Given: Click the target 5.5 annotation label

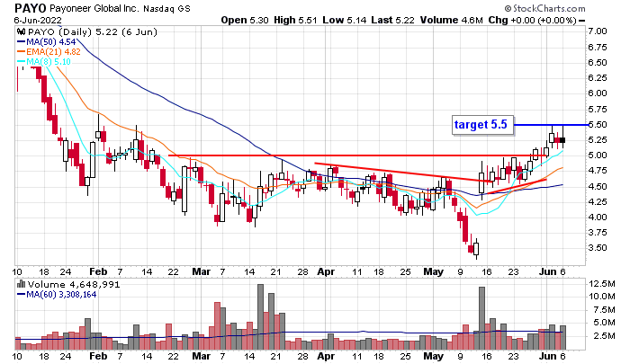Looking at the screenshot, I should [482, 125].
